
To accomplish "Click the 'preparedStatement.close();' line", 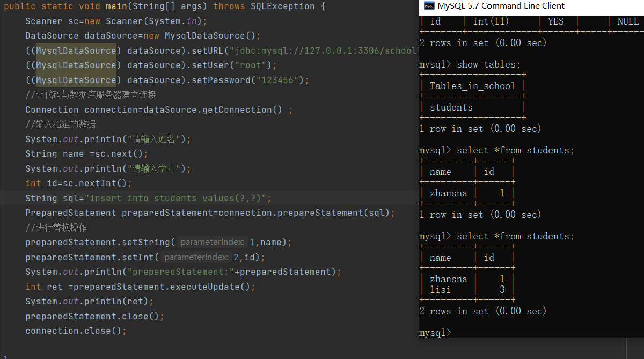I will click(94, 316).
